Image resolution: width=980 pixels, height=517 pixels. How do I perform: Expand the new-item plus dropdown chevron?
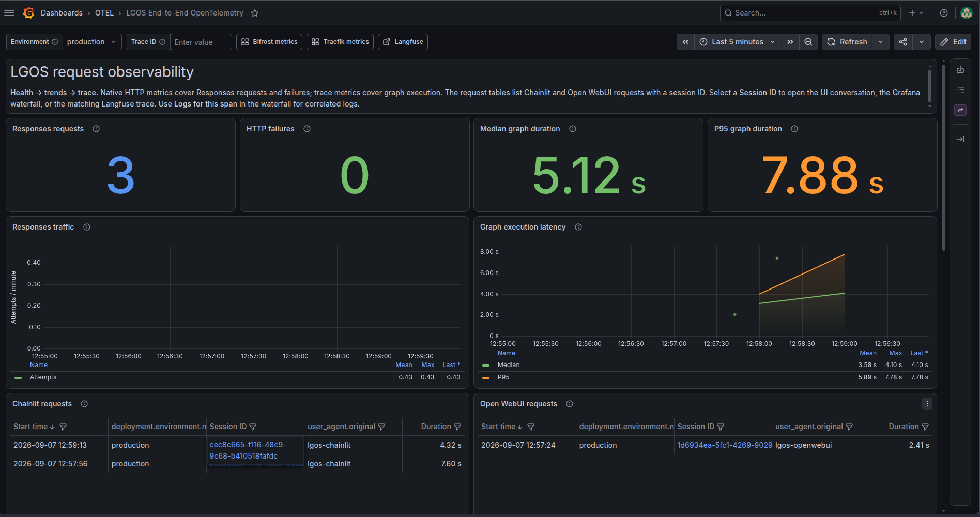click(x=921, y=13)
